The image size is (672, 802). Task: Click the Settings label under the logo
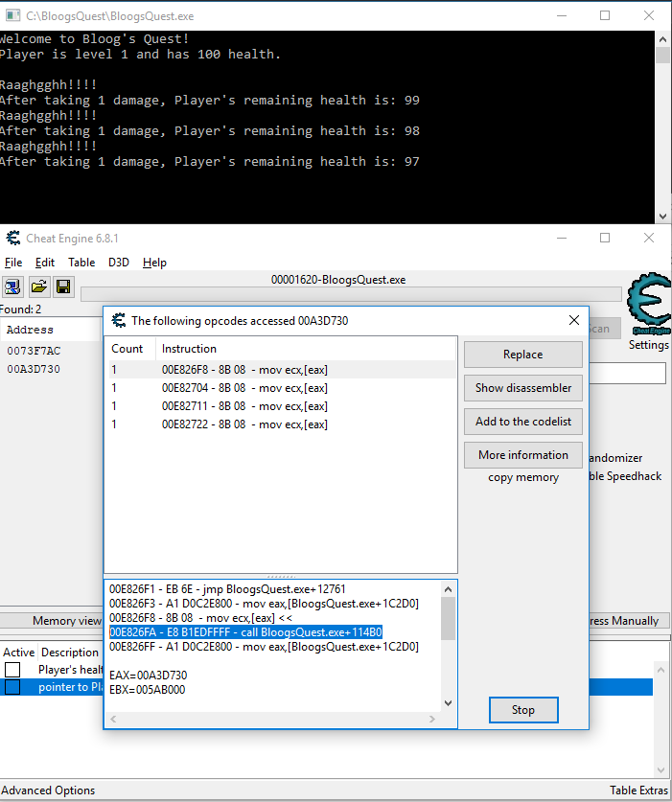point(648,345)
